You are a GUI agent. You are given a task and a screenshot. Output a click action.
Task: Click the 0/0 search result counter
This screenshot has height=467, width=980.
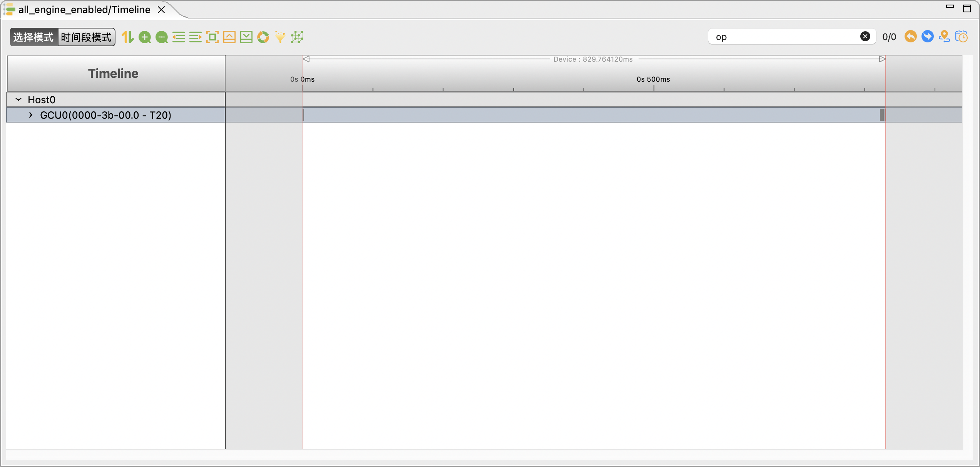tap(889, 37)
